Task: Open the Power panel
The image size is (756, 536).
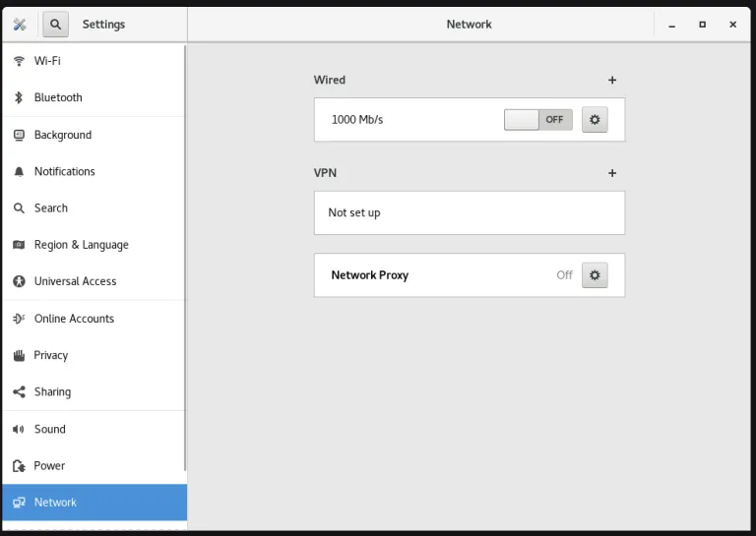Action: tap(94, 466)
